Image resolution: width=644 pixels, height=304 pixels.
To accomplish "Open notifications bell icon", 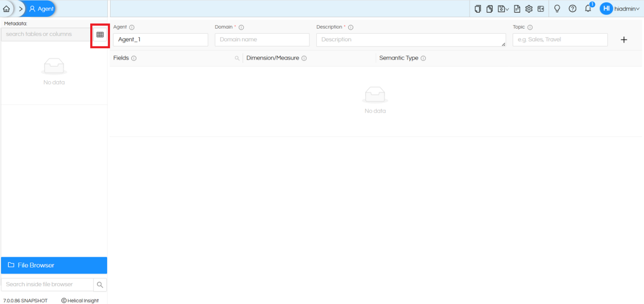I will [588, 9].
